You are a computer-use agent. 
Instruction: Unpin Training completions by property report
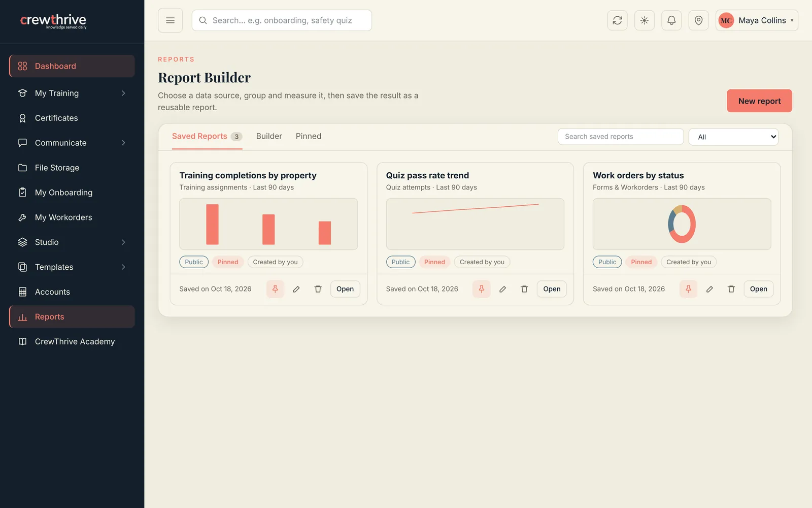(275, 289)
